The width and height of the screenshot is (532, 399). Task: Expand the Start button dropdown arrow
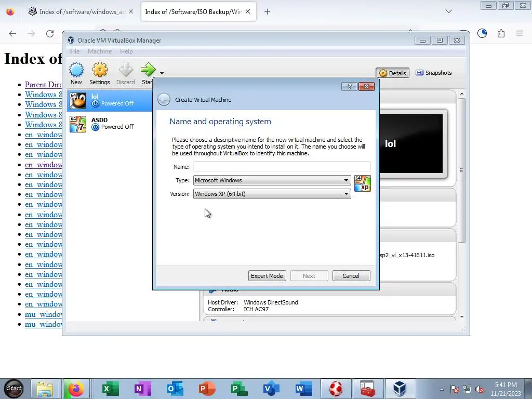(x=162, y=73)
